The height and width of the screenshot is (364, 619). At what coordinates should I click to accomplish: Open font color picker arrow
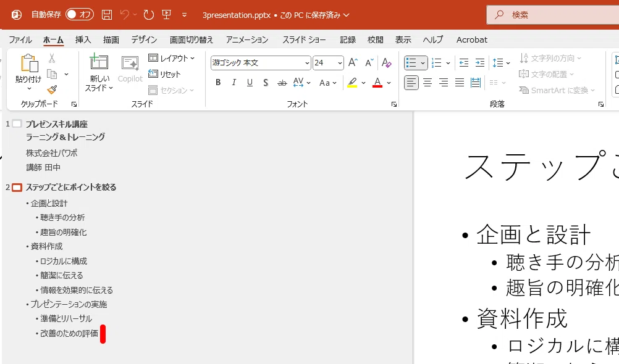point(389,83)
